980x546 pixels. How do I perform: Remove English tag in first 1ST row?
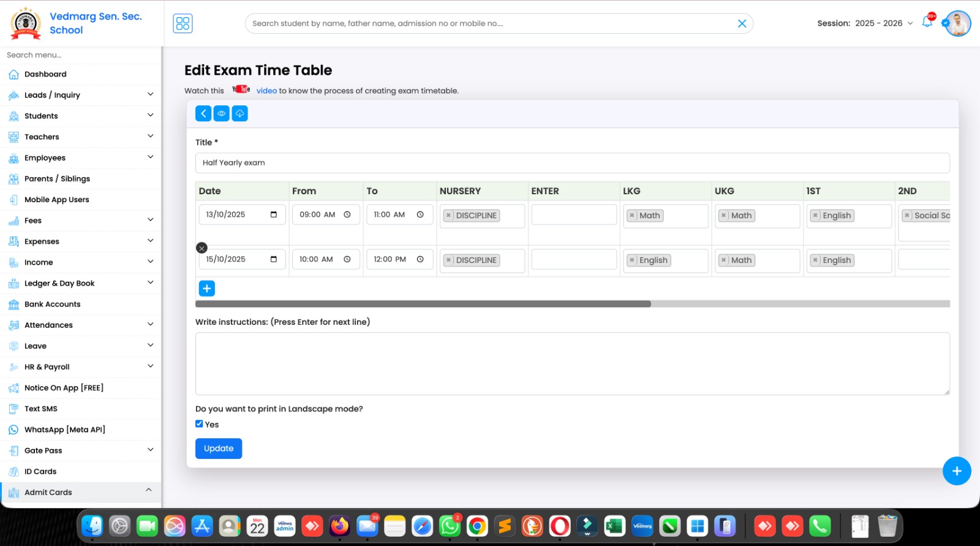pyautogui.click(x=815, y=216)
